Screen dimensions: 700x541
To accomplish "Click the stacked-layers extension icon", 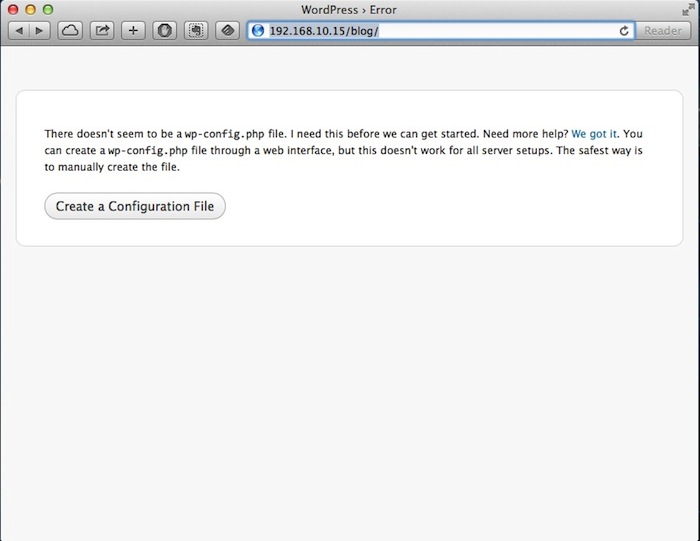I will point(229,31).
